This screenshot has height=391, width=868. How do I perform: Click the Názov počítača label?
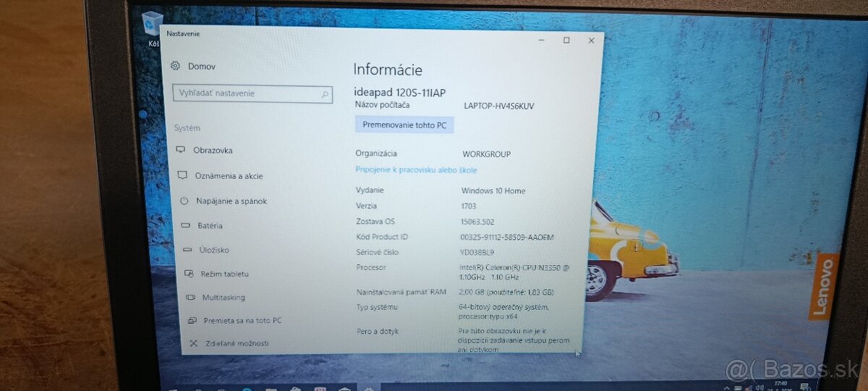[383, 106]
